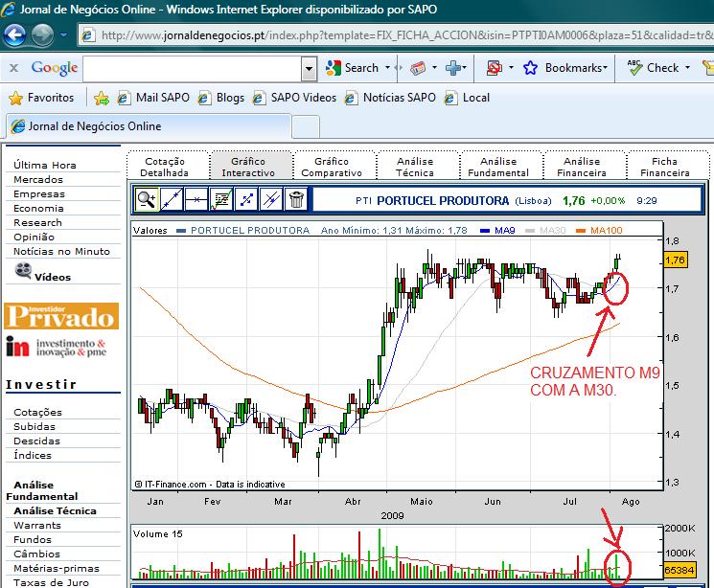Open the recent pages dropdown arrow
The height and width of the screenshot is (588, 714).
[x=63, y=35]
